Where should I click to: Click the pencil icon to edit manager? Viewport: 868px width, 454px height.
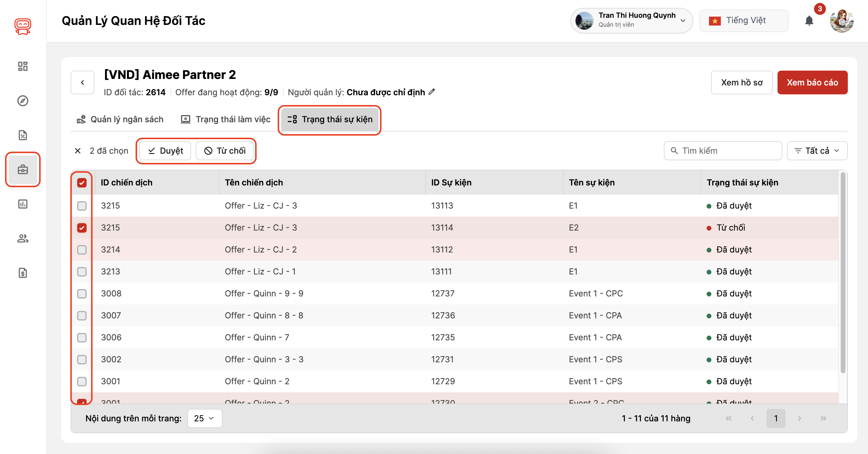tap(432, 92)
